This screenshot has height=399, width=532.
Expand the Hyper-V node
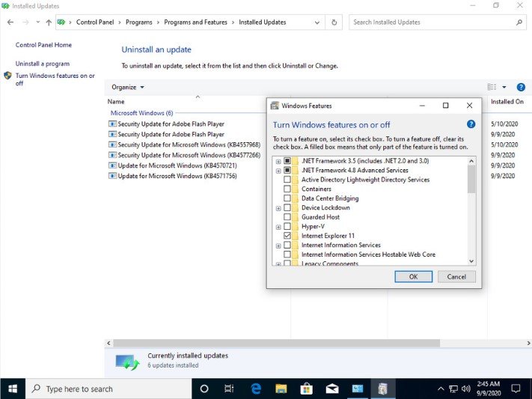pyautogui.click(x=278, y=227)
